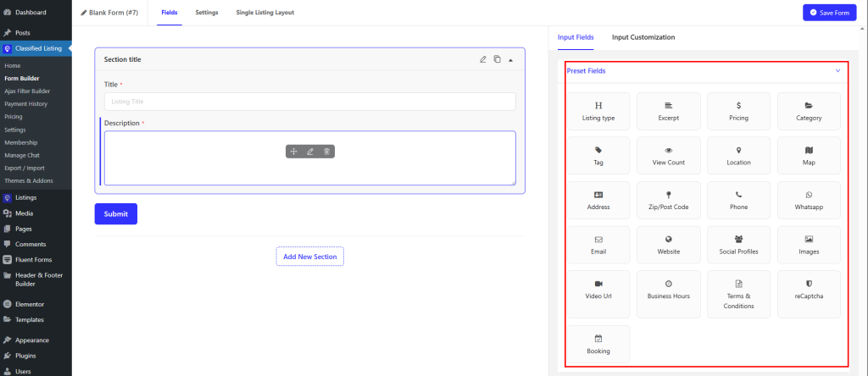Screen dimensions: 868x376
Task: Add the Phone preset field
Action: point(738,200)
